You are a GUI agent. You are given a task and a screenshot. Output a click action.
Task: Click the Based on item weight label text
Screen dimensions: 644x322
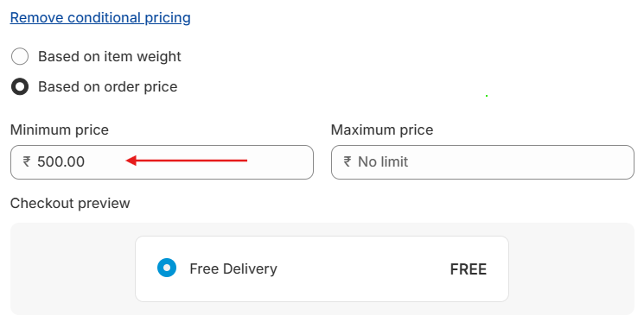(110, 56)
